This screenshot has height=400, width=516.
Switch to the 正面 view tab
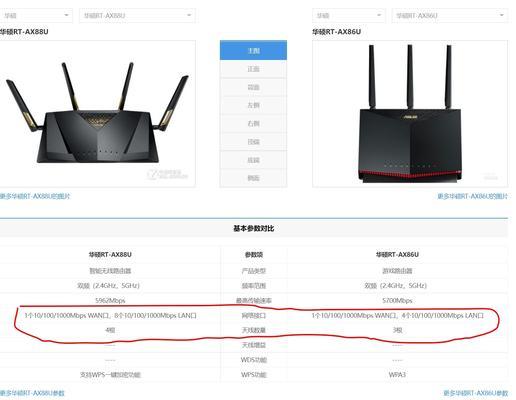pos(253,69)
